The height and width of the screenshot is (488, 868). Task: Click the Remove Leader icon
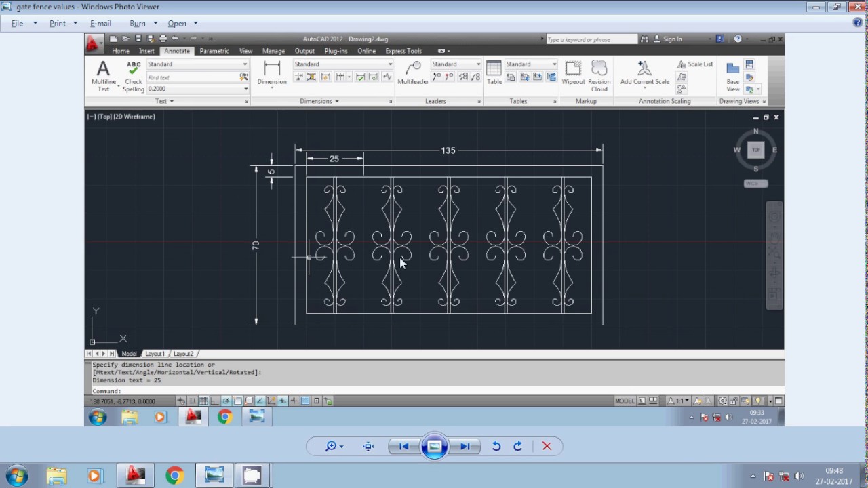tap(449, 77)
